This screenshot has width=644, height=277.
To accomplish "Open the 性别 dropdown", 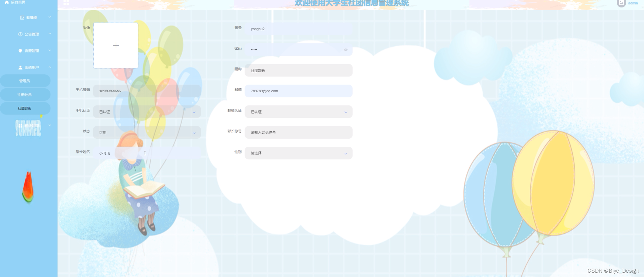I will tap(299, 153).
